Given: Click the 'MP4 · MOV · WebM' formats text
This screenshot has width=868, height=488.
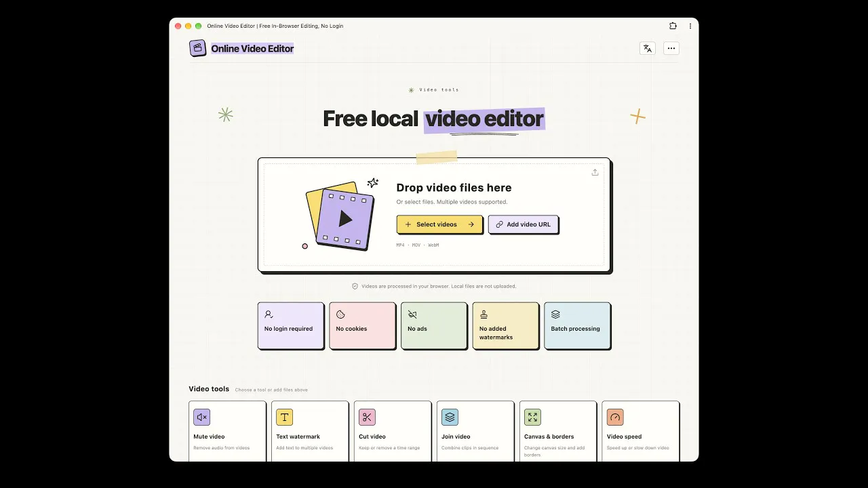Looking at the screenshot, I should click(x=418, y=245).
